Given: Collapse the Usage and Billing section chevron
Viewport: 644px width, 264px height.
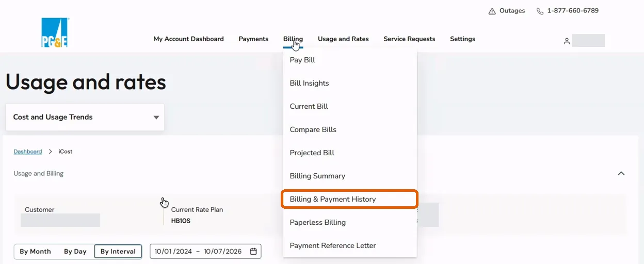Looking at the screenshot, I should [x=621, y=174].
